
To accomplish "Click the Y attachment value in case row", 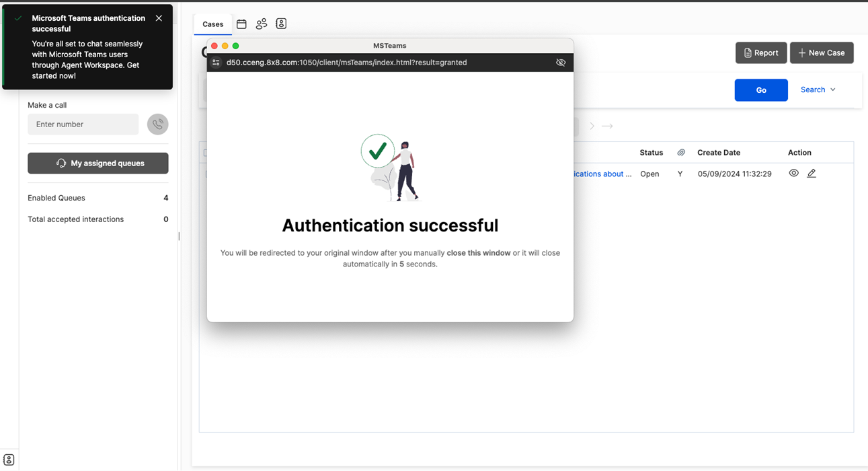I will (x=680, y=174).
